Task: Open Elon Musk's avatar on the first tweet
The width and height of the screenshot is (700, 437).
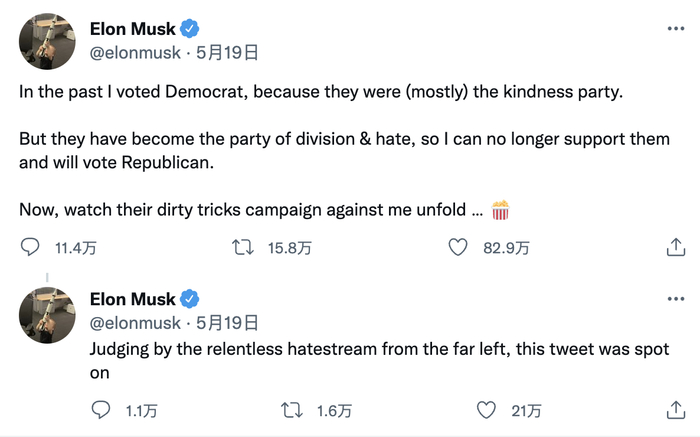Action: (x=48, y=42)
